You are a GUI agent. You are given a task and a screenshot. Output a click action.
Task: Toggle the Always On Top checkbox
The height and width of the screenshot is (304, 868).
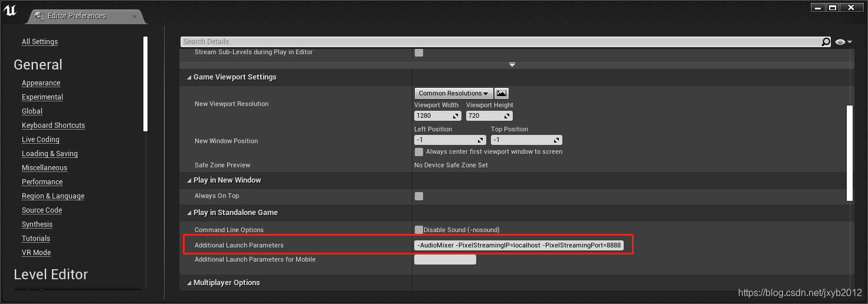click(x=419, y=196)
